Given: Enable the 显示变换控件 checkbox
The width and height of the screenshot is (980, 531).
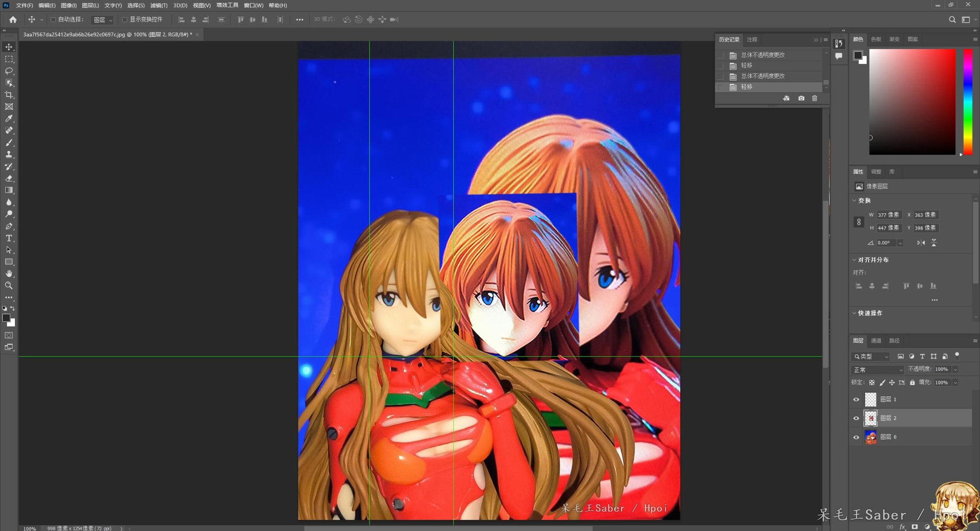Looking at the screenshot, I should (x=125, y=19).
